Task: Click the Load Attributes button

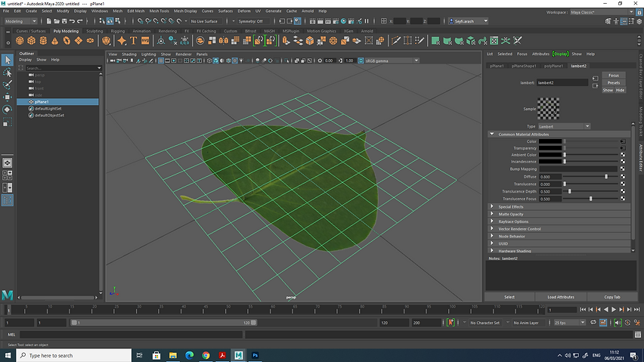Action: tap(561, 297)
